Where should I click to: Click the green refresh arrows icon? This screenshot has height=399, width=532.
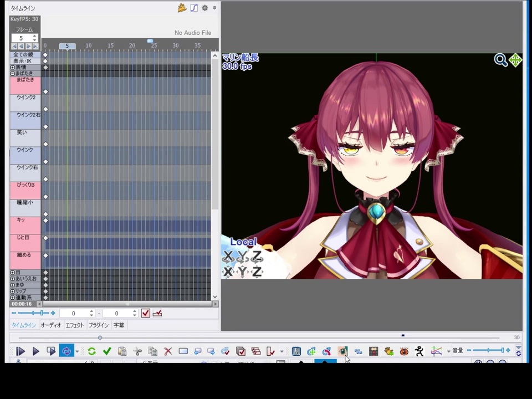click(x=91, y=351)
